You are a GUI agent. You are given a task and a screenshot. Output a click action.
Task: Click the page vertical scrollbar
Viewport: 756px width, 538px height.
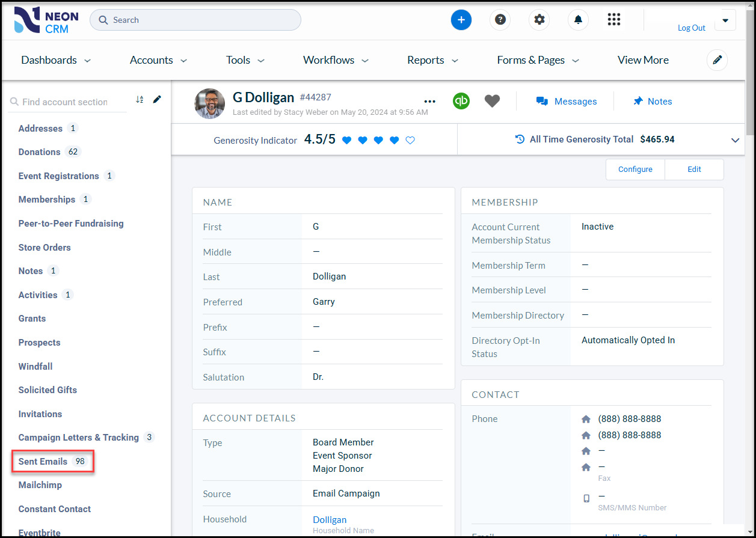click(749, 72)
